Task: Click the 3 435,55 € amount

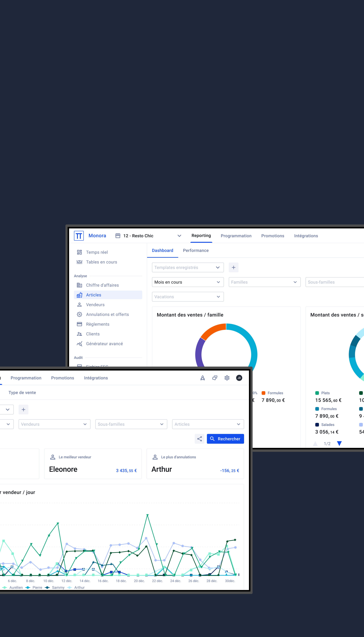Action: [126, 471]
